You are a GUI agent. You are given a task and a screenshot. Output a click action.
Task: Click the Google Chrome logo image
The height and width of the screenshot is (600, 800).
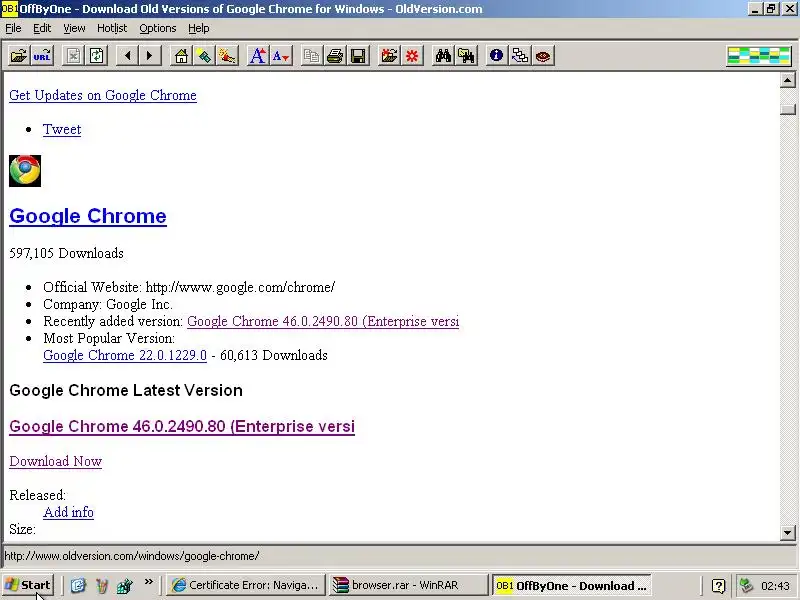pos(25,171)
